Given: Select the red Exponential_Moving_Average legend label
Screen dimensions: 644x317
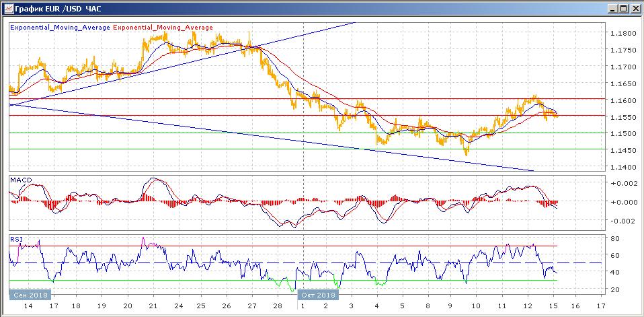Looking at the screenshot, I should click(163, 28).
